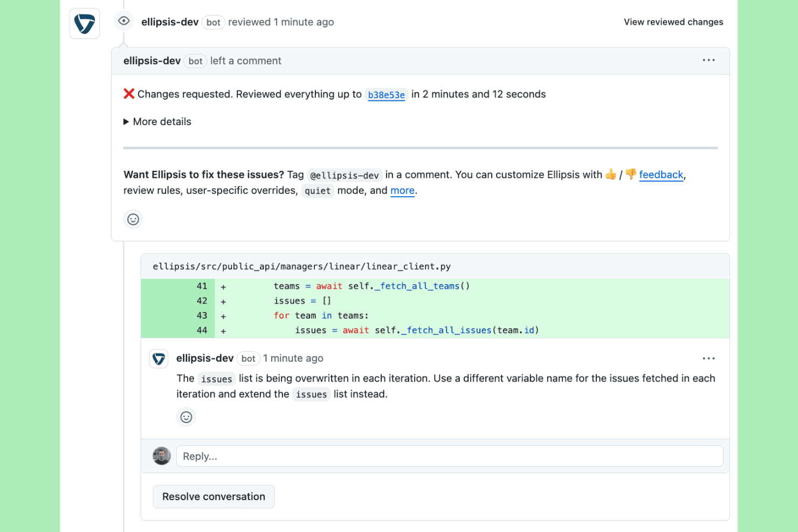Click the red X changes requested icon
The height and width of the screenshot is (532, 798).
tap(129, 94)
